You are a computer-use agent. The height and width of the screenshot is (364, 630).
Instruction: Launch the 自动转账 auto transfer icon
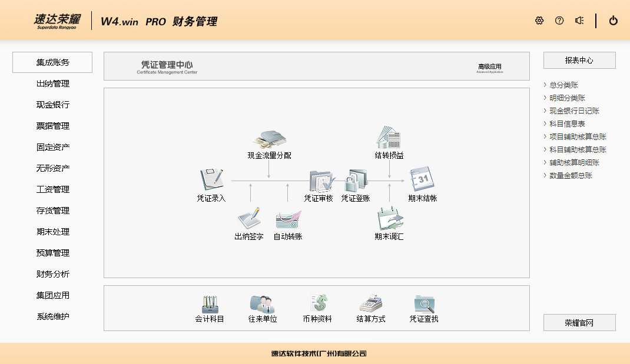[x=287, y=219]
